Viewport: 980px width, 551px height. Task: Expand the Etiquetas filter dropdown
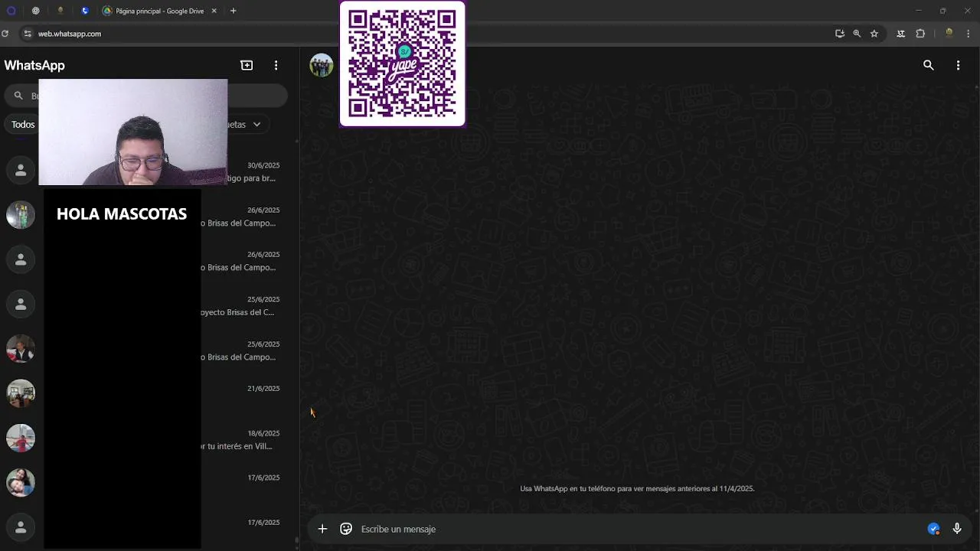coord(256,124)
